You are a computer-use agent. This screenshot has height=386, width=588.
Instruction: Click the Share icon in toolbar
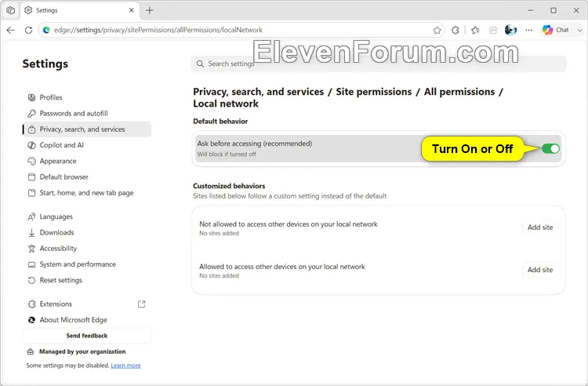493,30
